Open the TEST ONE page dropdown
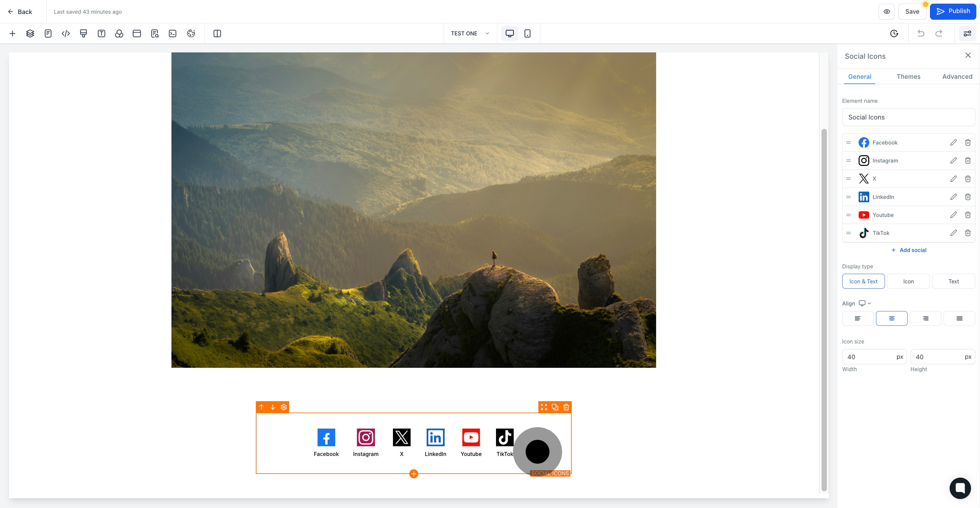 click(470, 33)
